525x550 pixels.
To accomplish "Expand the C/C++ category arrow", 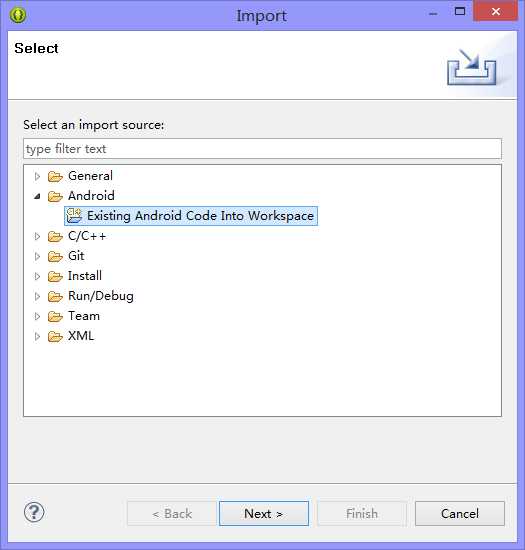I will click(x=37, y=236).
